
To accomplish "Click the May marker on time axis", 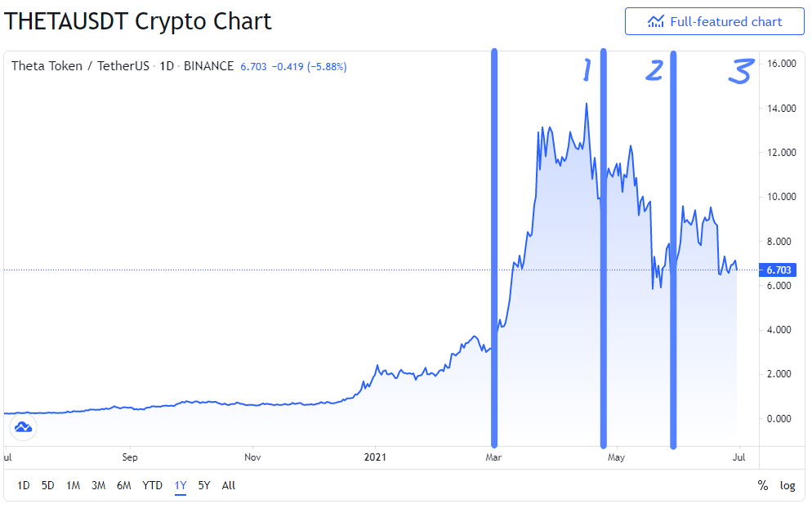I will click(616, 457).
